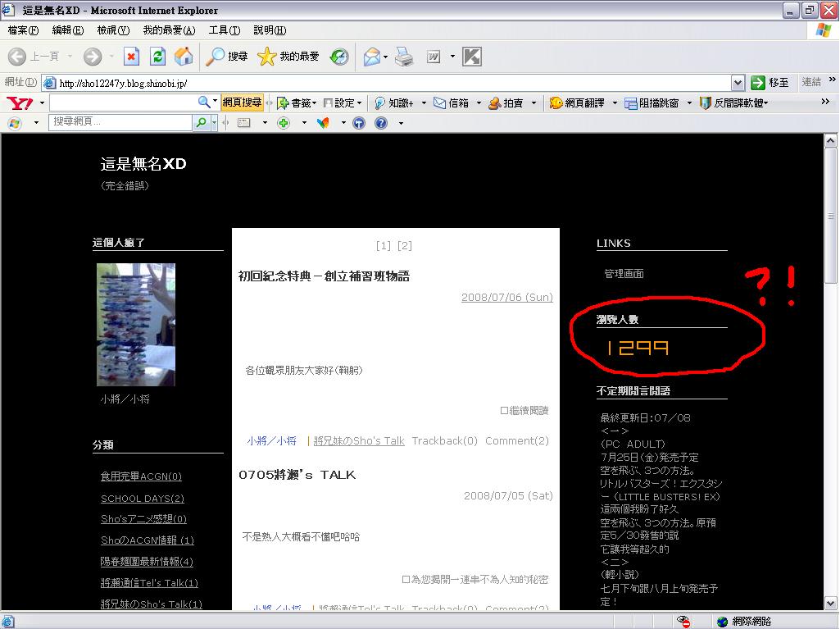This screenshot has height=629, width=840.
Task: Click the blue help question icon
Action: pos(381,123)
